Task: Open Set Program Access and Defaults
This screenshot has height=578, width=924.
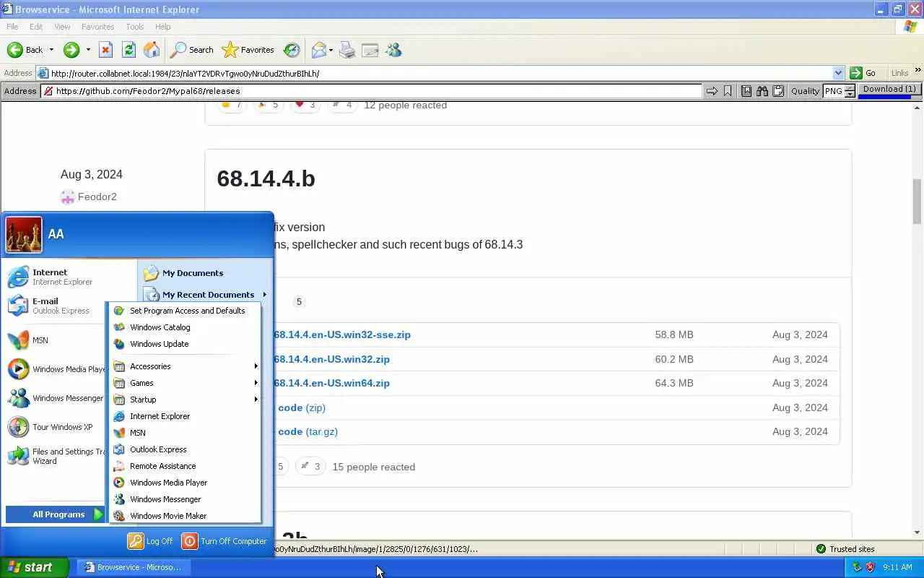Action: (186, 311)
